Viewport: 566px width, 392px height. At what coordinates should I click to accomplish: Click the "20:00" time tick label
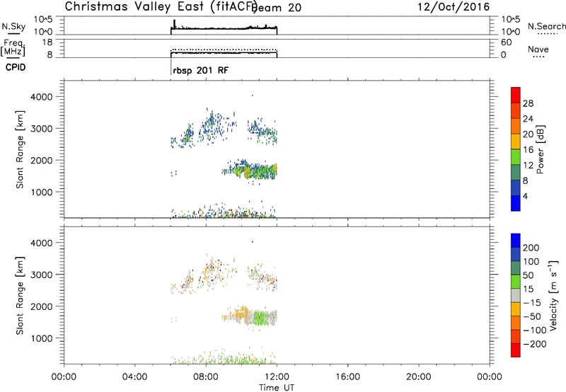(418, 377)
